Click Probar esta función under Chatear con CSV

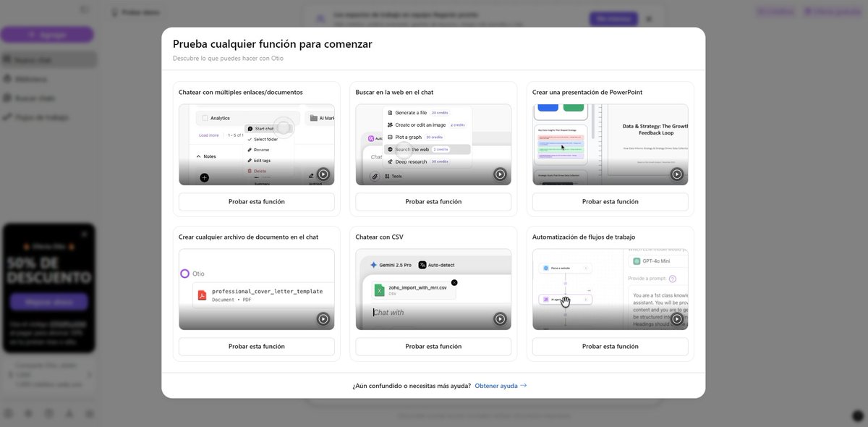tap(433, 347)
